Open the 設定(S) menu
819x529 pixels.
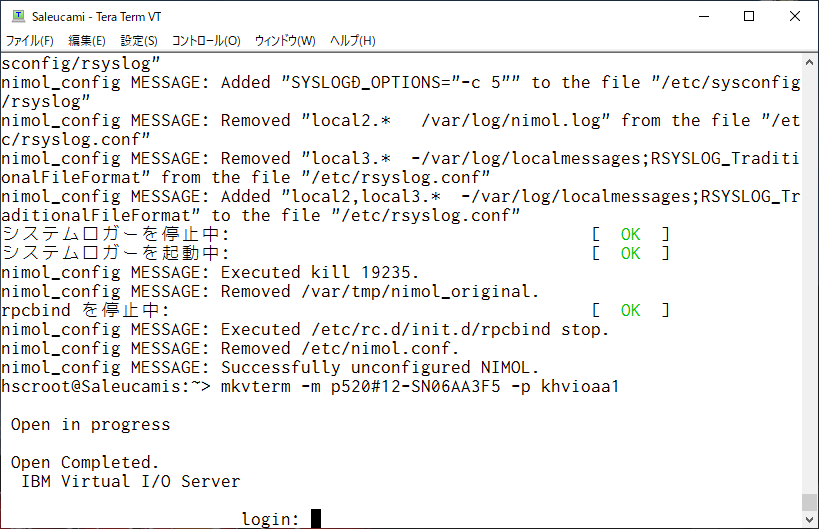(x=139, y=40)
